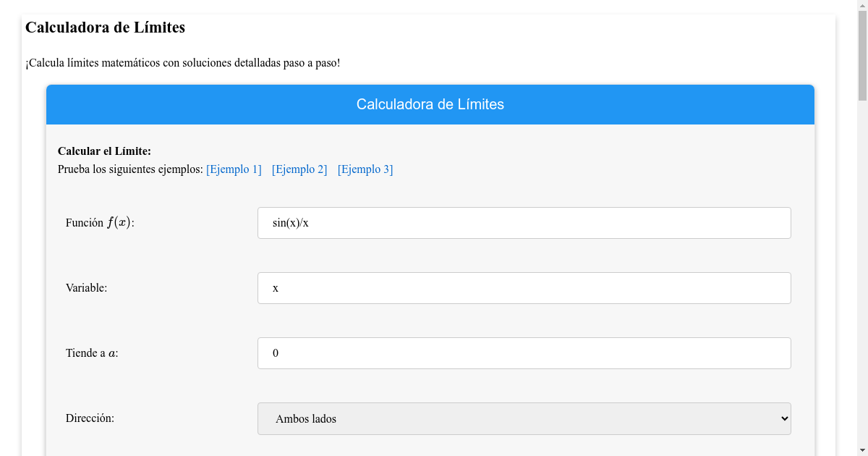The height and width of the screenshot is (456, 868).
Task: Click the scrollbar down arrow
Action: coord(862,450)
